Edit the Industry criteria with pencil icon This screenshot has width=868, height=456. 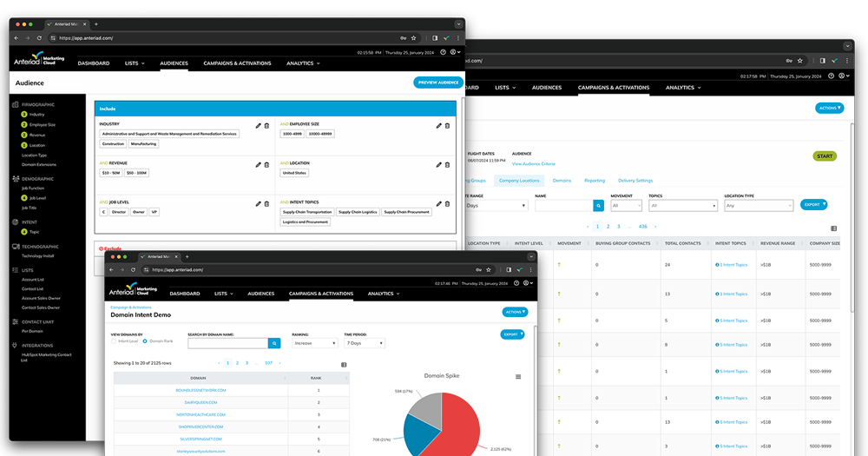(258, 126)
